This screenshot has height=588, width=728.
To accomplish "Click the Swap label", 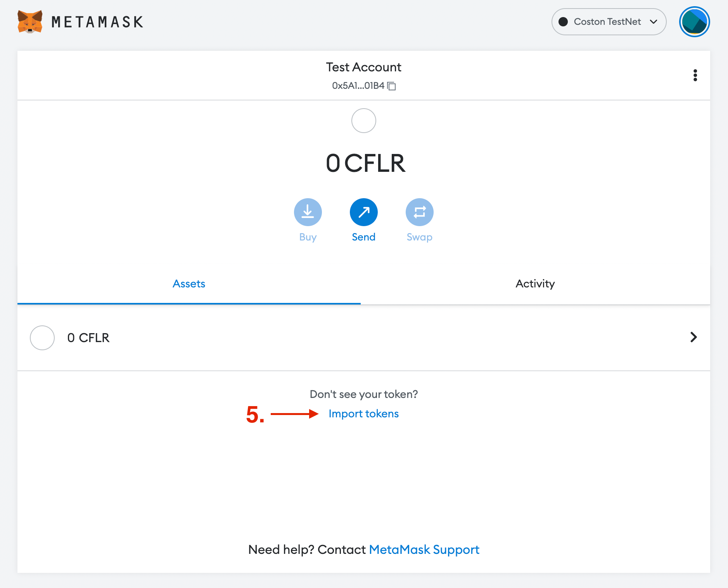I will pos(420,237).
